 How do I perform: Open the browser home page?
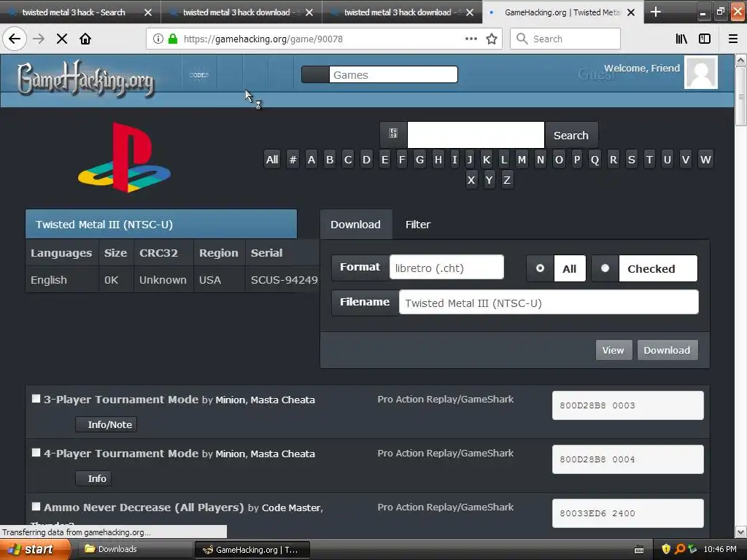click(85, 39)
